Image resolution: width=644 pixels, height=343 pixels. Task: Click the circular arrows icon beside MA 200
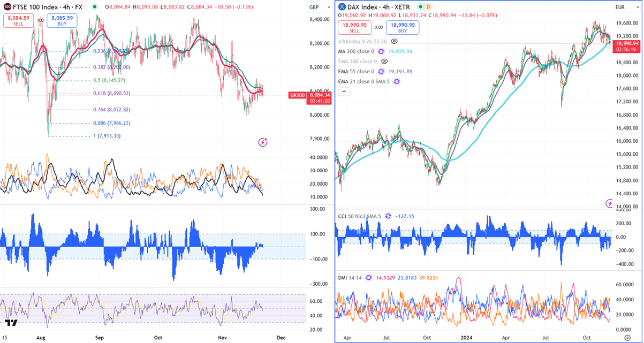[x=380, y=51]
